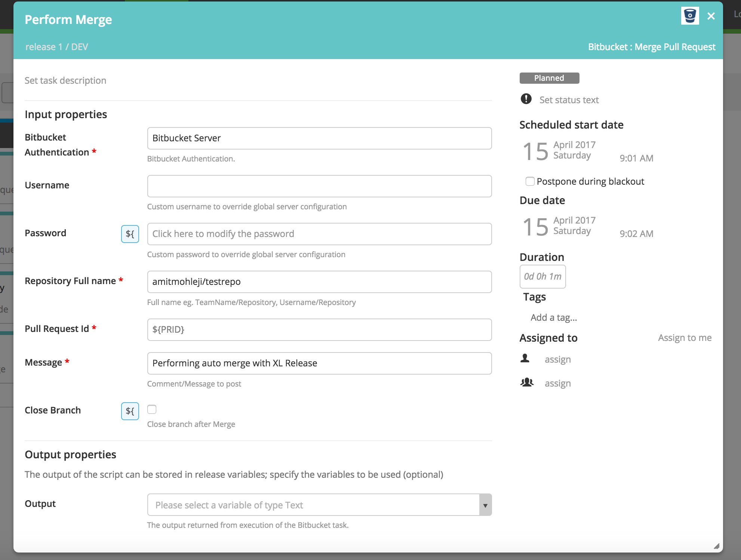This screenshot has height=560, width=741.
Task: Click the Bitbucket Authentication field
Action: pyautogui.click(x=319, y=138)
